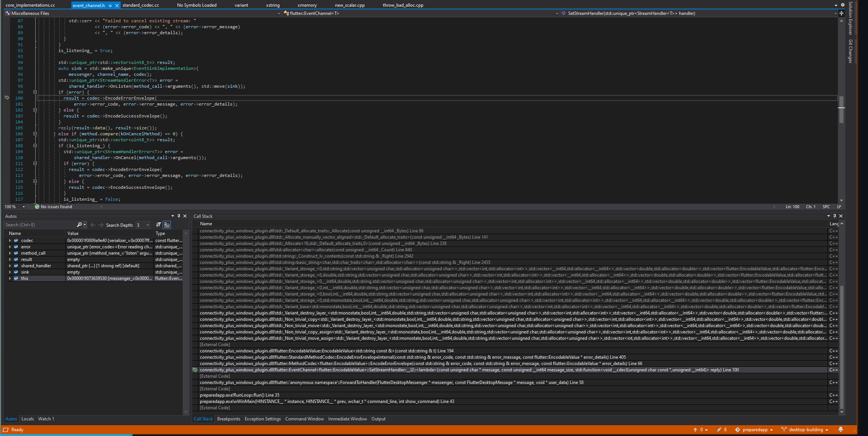Image resolution: width=868 pixels, height=436 pixels.
Task: Click the pinned-items filter icon in Autos
Action: pyautogui.click(x=159, y=225)
